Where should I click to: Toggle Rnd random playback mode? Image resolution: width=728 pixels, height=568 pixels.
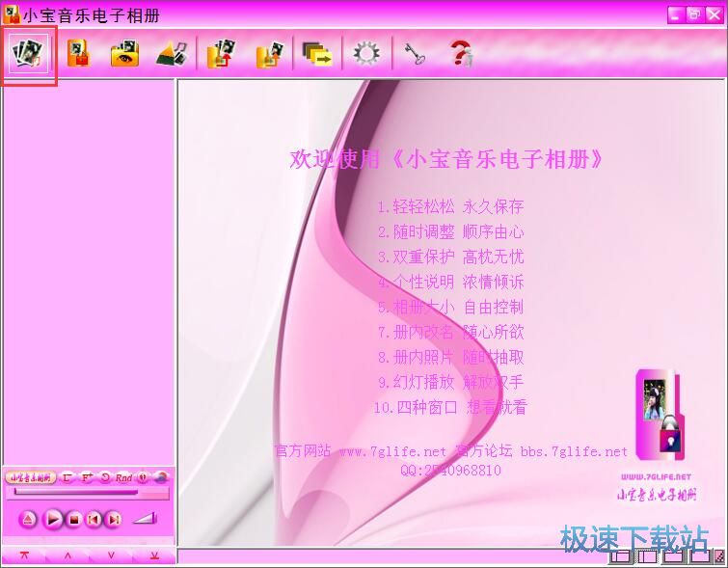point(123,477)
